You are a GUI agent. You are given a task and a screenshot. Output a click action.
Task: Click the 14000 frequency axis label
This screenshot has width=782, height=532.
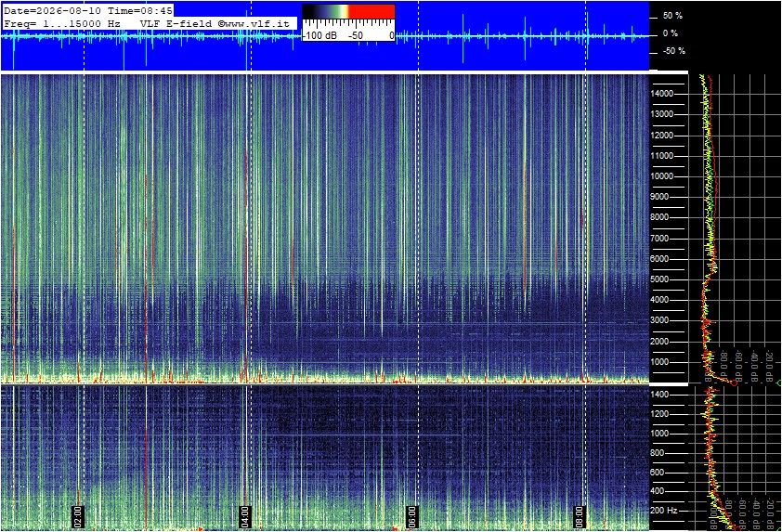(662, 94)
